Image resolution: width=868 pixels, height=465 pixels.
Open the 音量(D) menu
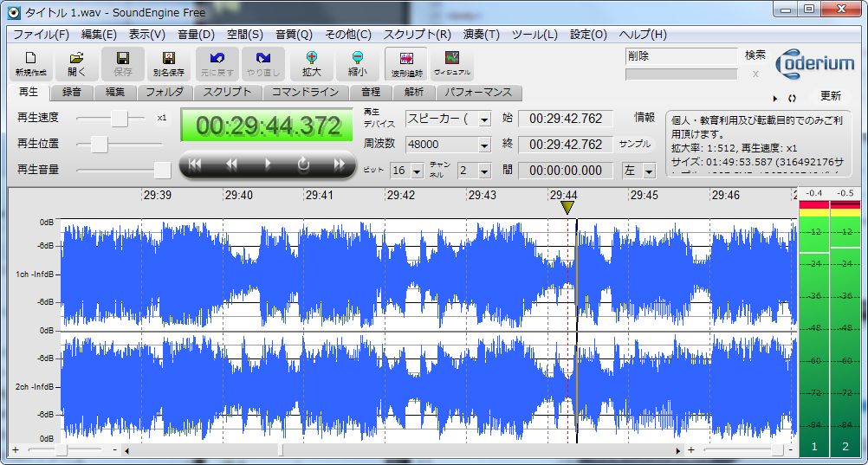click(x=196, y=35)
